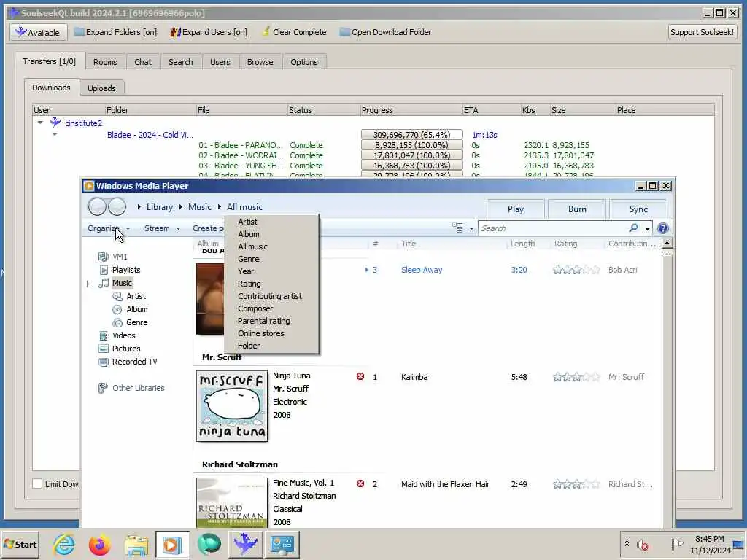Open Pictures in the library tree
Viewport: 747px width, 560px height.
tap(125, 349)
